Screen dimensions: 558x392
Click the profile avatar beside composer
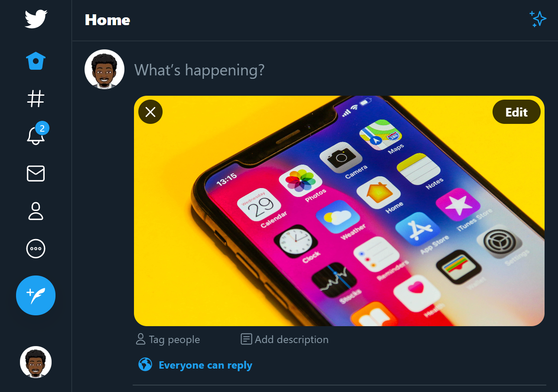click(104, 69)
